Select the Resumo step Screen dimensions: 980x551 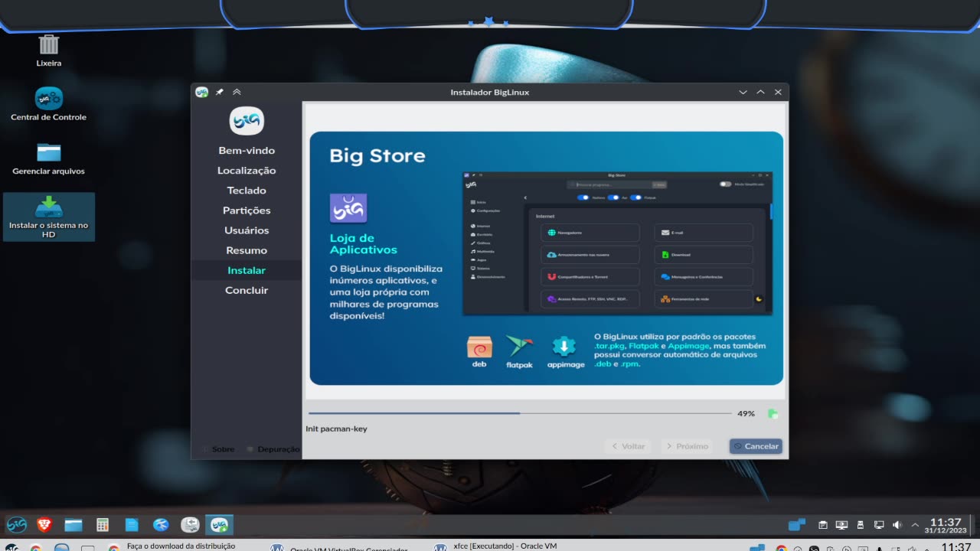(x=247, y=250)
